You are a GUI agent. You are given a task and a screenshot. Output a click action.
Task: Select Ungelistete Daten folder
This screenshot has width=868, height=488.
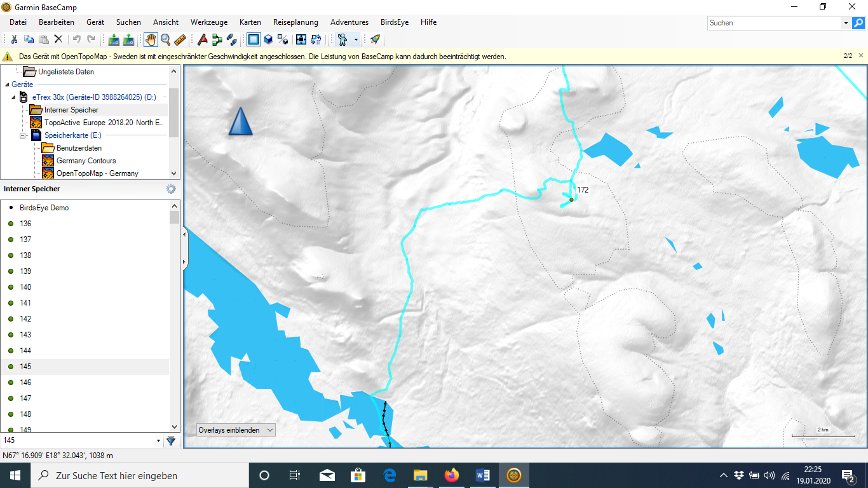coord(66,72)
